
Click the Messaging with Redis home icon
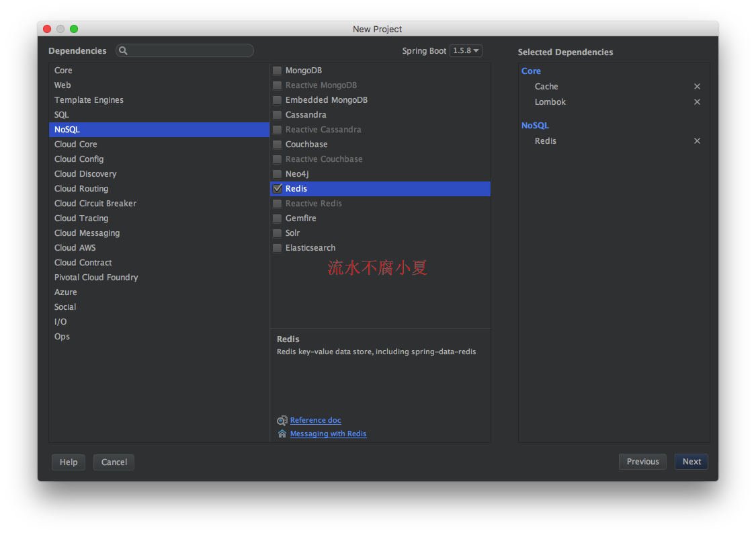point(282,434)
